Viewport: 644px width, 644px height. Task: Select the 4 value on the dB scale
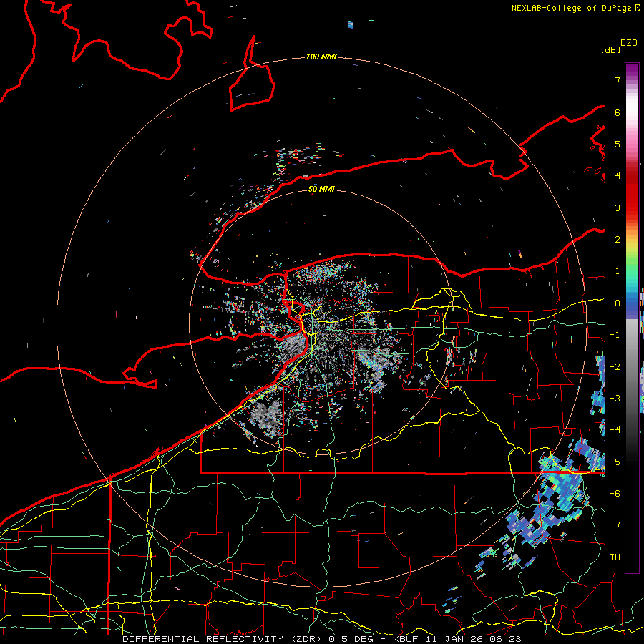point(618,176)
